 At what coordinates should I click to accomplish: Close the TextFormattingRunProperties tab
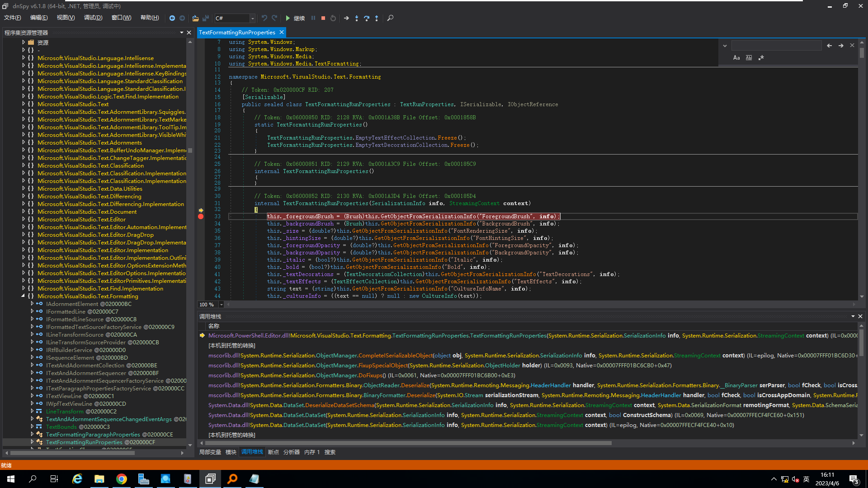(282, 32)
